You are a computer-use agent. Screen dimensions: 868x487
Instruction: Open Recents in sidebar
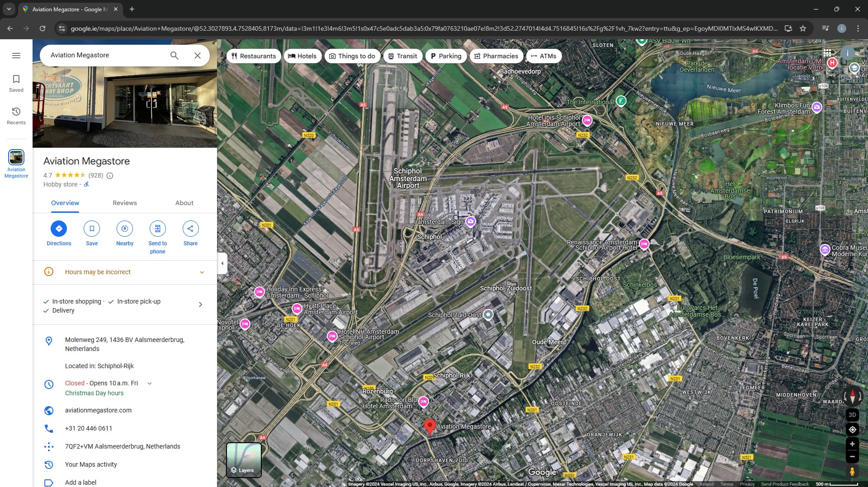pyautogui.click(x=16, y=116)
